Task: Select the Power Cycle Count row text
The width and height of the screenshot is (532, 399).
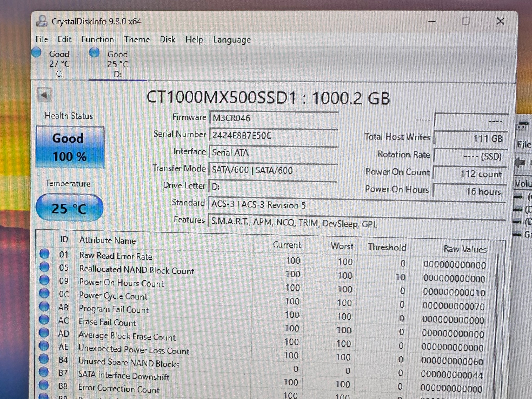Action: pos(113,296)
